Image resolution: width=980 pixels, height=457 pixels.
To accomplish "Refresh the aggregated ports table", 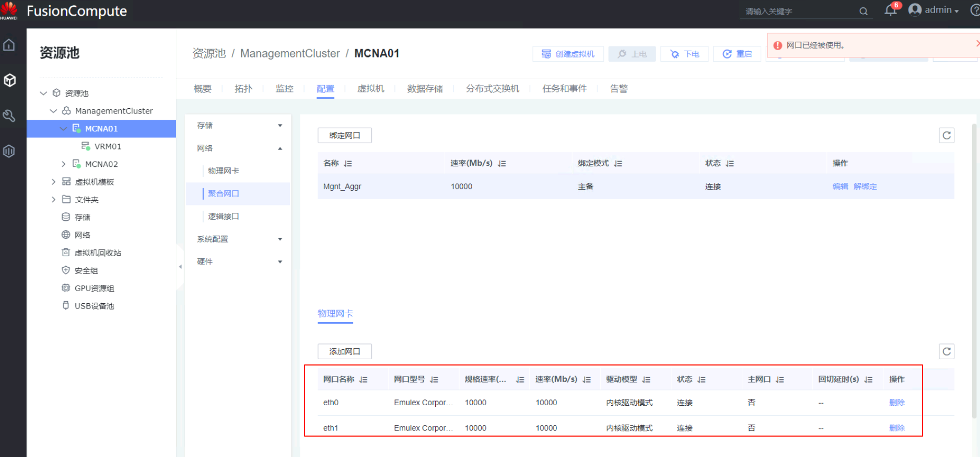I will click(x=946, y=135).
